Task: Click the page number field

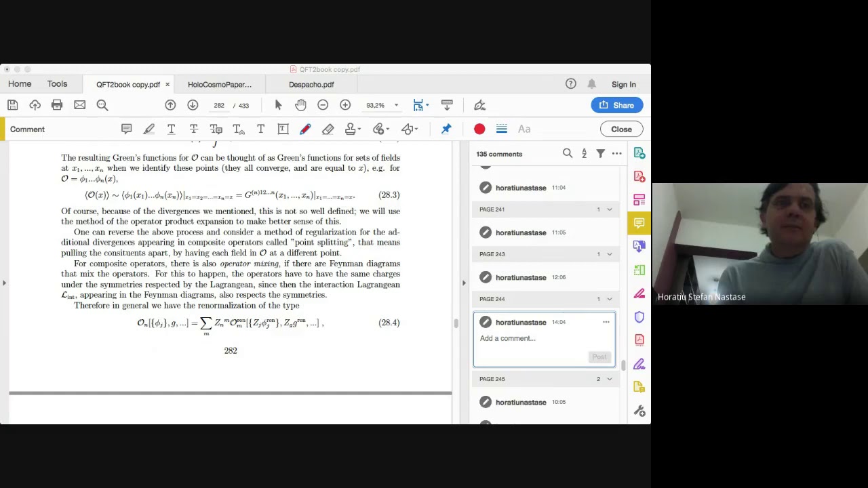Action: click(219, 105)
